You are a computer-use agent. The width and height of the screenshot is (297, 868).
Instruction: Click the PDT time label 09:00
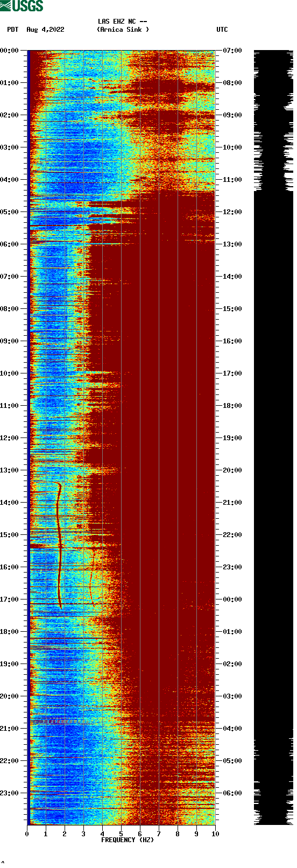pos(9,341)
